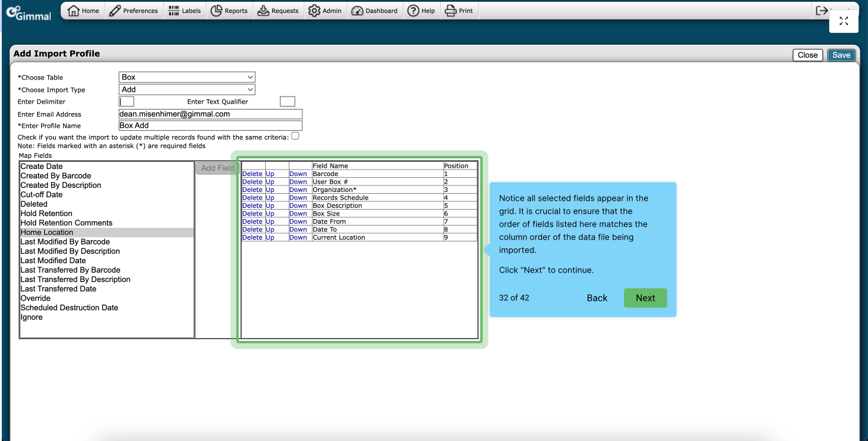Open the Help question mark icon
868x441 pixels.
coord(413,11)
